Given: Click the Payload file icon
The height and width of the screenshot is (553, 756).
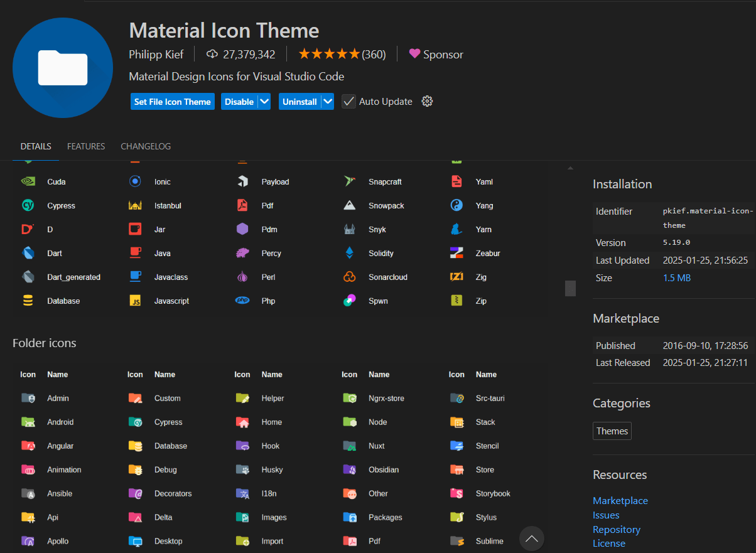Looking at the screenshot, I should click(x=242, y=181).
